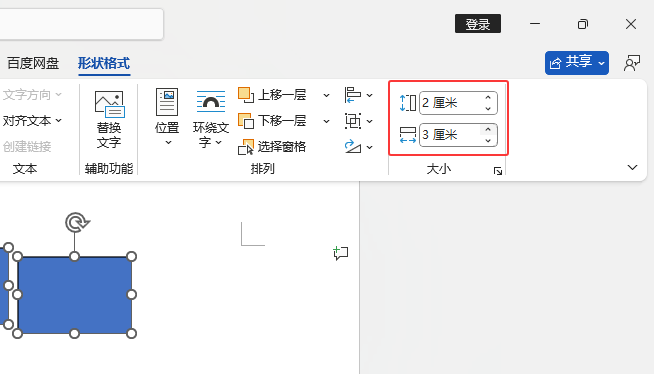Select the 形状格式 ribbon tab
Viewport: 654px width, 374px height.
pyautogui.click(x=104, y=63)
